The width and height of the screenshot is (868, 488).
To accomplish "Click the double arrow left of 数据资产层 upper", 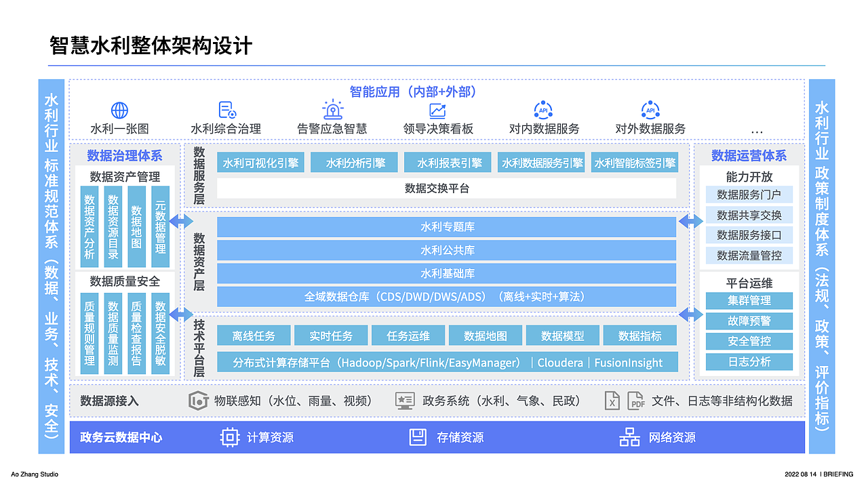I will click(181, 221).
